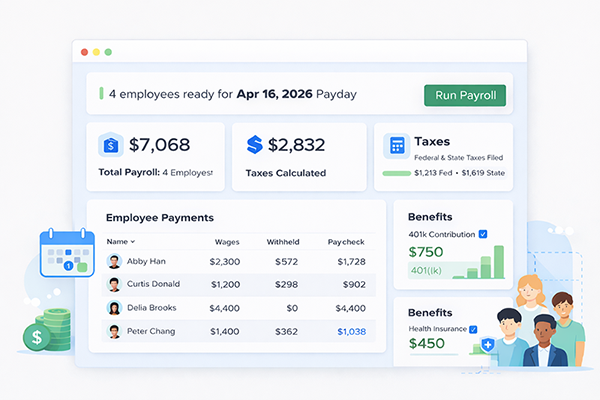Image resolution: width=600 pixels, height=400 pixels.
Task: Open Peter Chang's $1,038 paycheck link
Action: [x=352, y=330]
